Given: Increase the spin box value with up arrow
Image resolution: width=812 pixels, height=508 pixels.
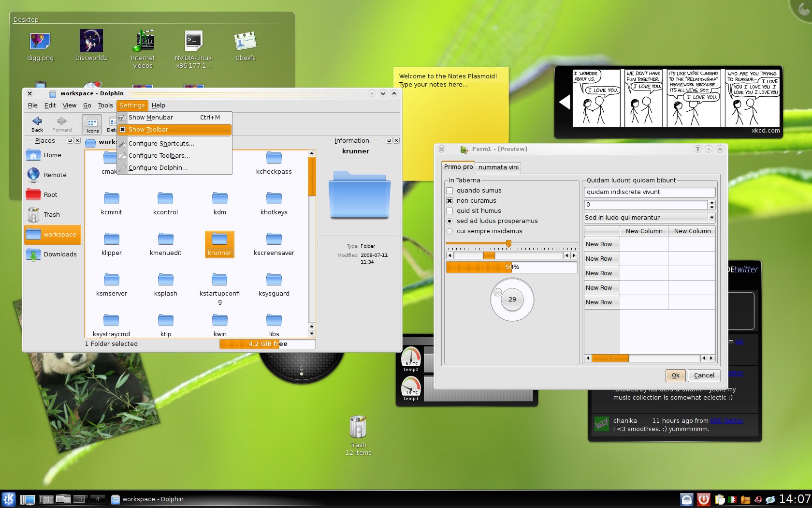Looking at the screenshot, I should (711, 202).
